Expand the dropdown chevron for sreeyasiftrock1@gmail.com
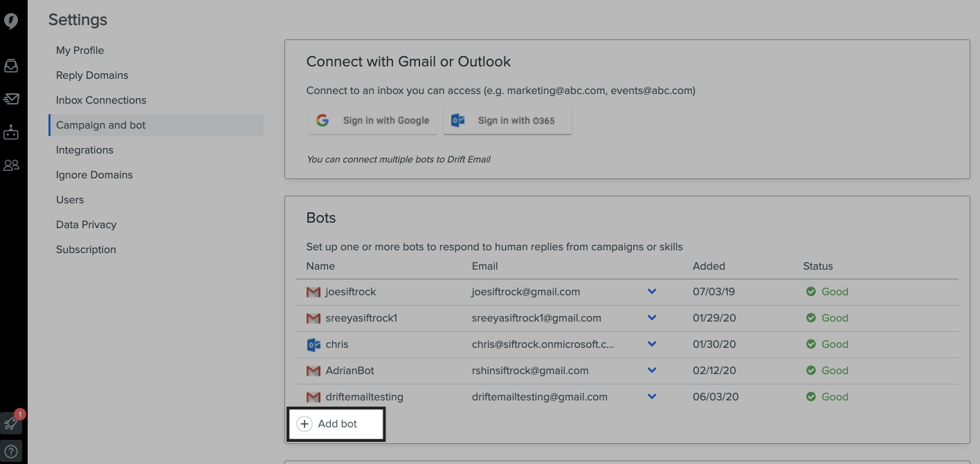Image resolution: width=980 pixels, height=464 pixels. click(x=651, y=318)
